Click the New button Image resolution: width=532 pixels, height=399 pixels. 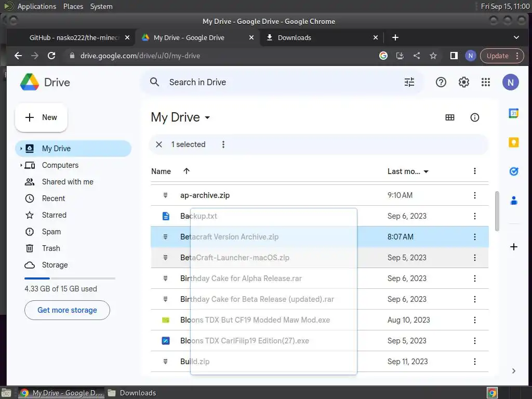point(41,117)
